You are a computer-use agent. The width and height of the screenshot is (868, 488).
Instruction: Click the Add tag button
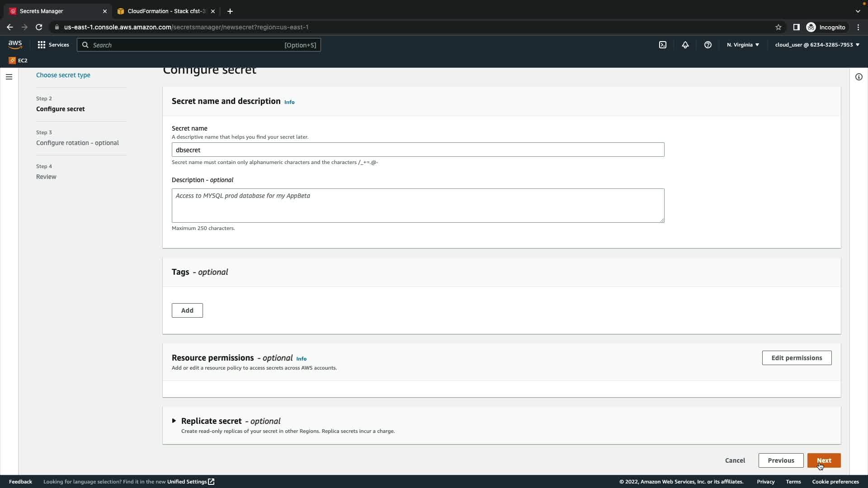pyautogui.click(x=187, y=310)
